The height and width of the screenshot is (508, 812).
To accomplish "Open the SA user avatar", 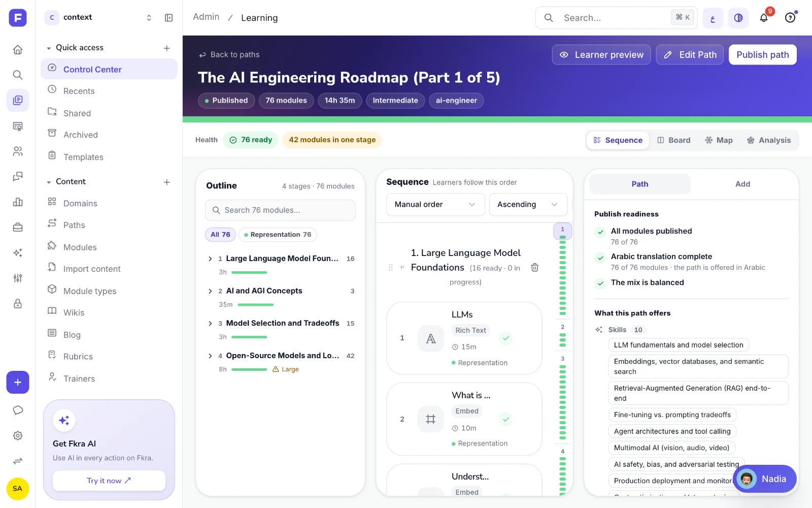I will [18, 489].
